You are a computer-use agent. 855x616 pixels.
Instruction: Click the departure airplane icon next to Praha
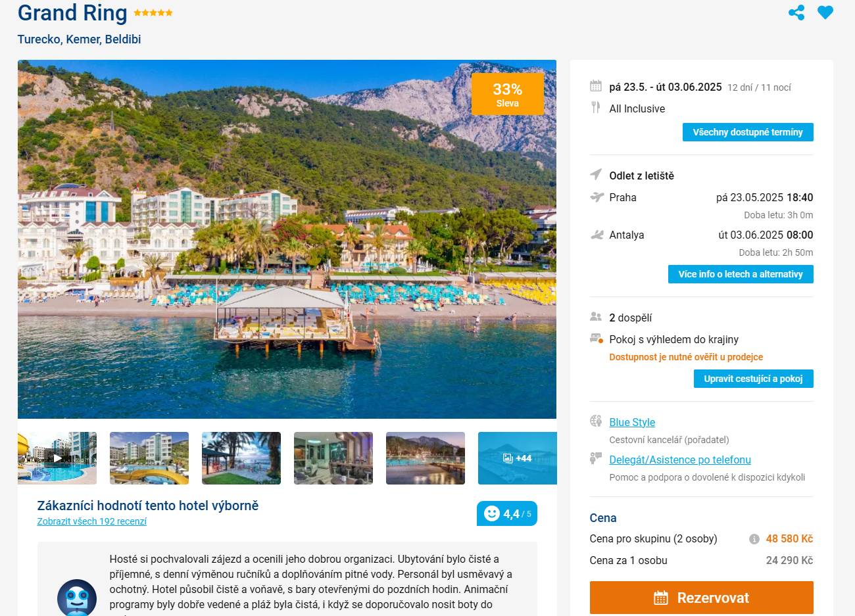point(597,197)
